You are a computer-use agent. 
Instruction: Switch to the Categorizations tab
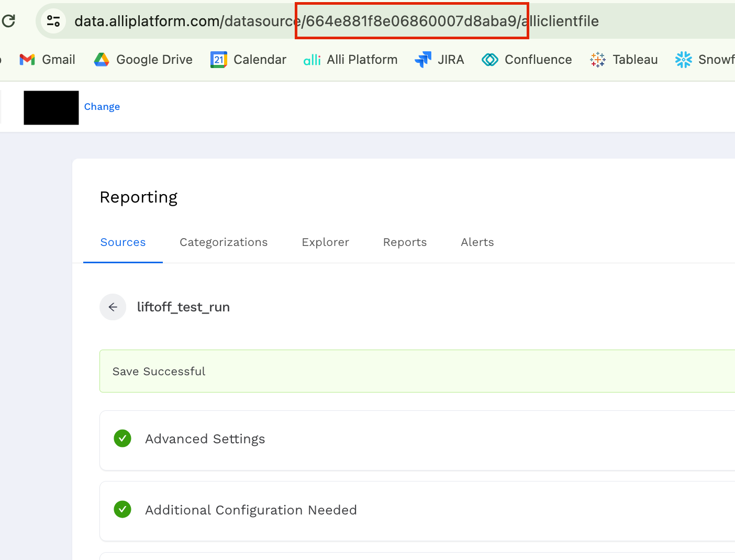(x=224, y=242)
